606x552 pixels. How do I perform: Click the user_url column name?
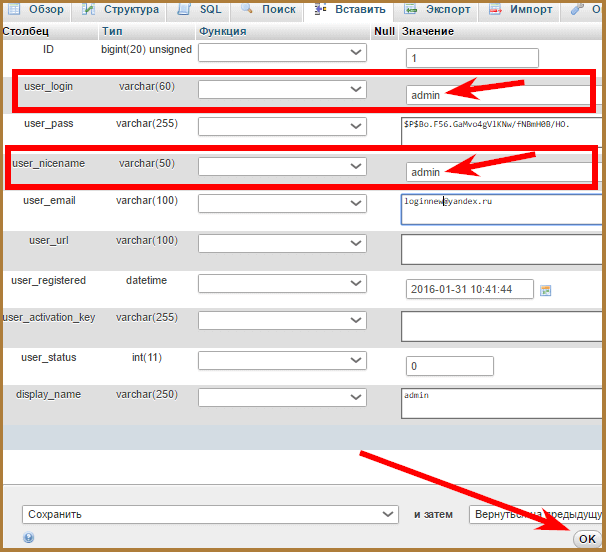pos(49,240)
